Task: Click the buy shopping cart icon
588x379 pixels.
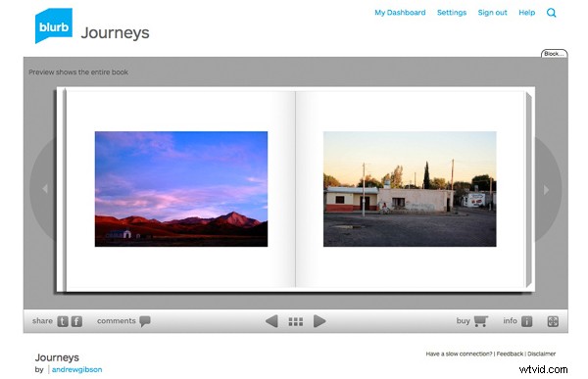Action: point(481,321)
